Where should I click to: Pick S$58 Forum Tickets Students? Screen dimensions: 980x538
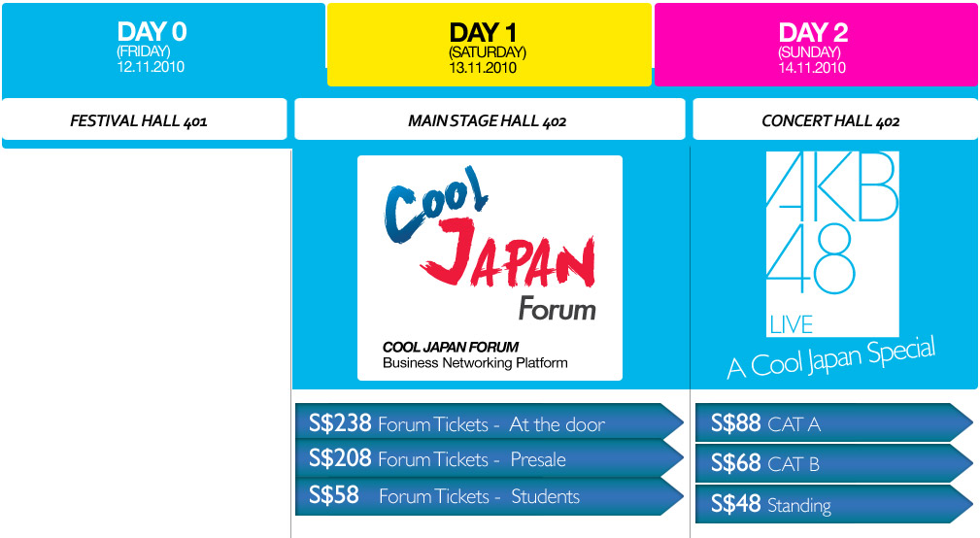pyautogui.click(x=490, y=496)
